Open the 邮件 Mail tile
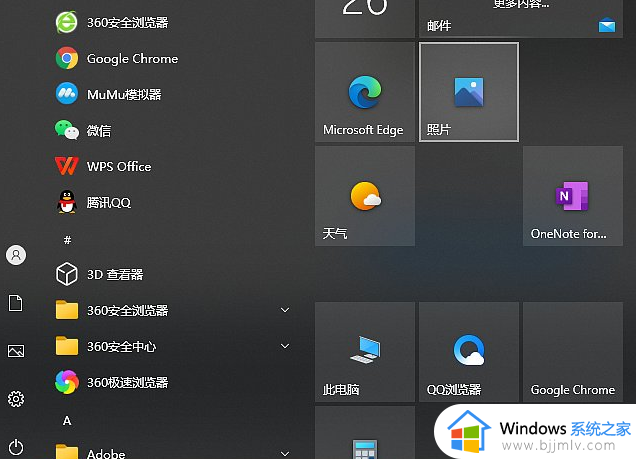 [x=521, y=19]
